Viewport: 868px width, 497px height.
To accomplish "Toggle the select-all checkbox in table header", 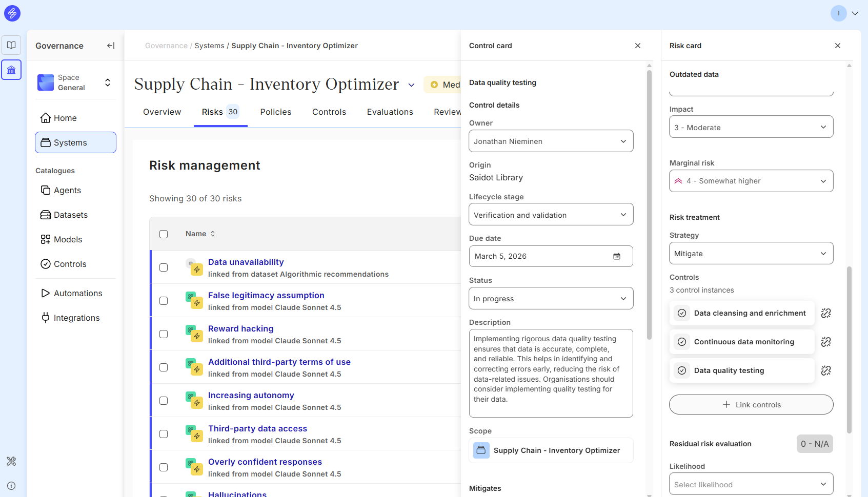I will pos(164,234).
